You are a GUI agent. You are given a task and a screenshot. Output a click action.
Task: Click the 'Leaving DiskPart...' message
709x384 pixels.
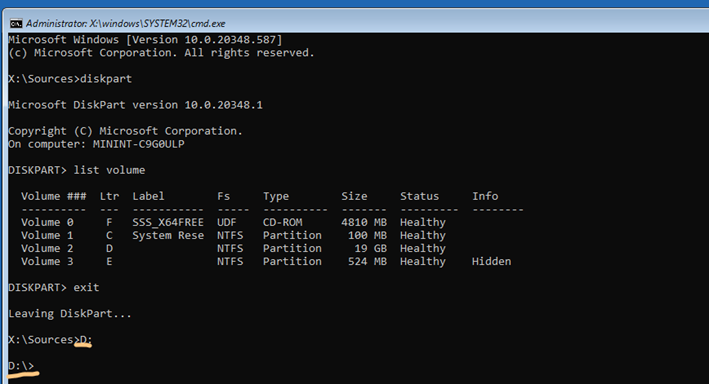pos(70,314)
